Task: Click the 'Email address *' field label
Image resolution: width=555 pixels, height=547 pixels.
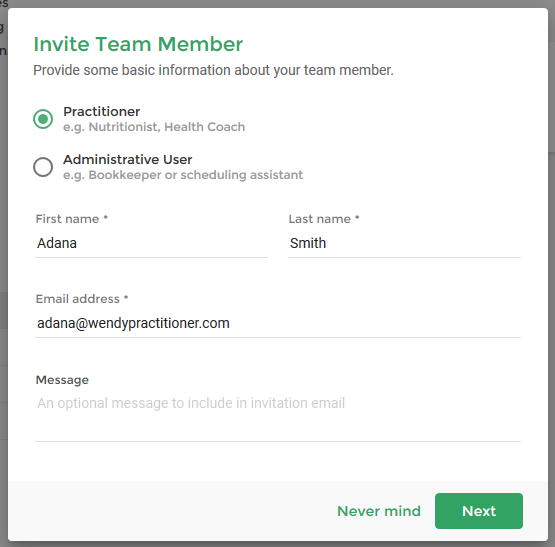Action: 82,299
